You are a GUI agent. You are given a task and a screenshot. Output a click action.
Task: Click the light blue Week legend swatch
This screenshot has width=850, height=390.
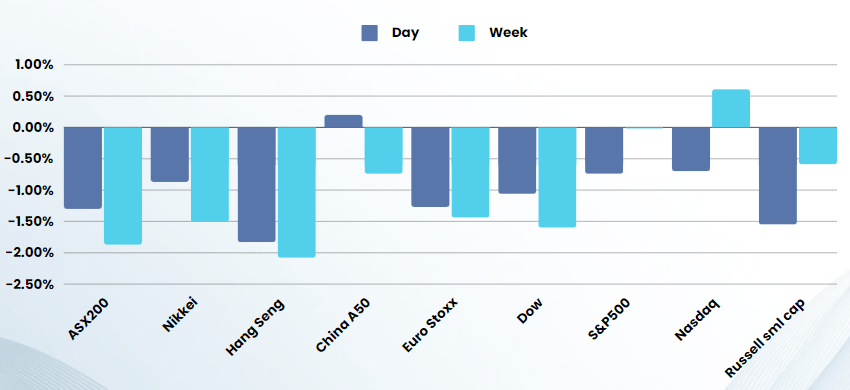466,33
